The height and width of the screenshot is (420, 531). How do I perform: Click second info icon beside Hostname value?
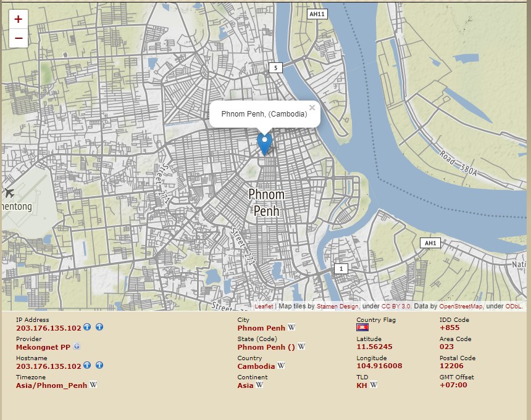[99, 366]
